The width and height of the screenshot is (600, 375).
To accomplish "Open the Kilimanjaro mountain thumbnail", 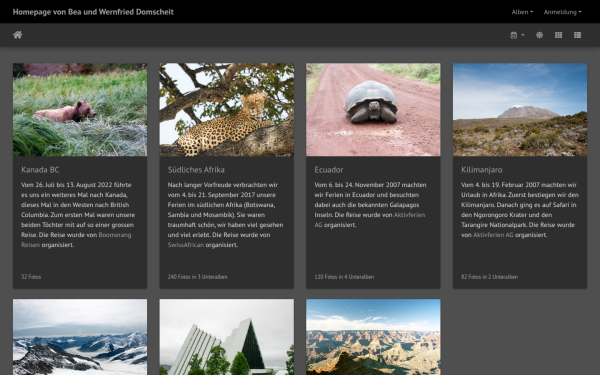I will pos(520,109).
